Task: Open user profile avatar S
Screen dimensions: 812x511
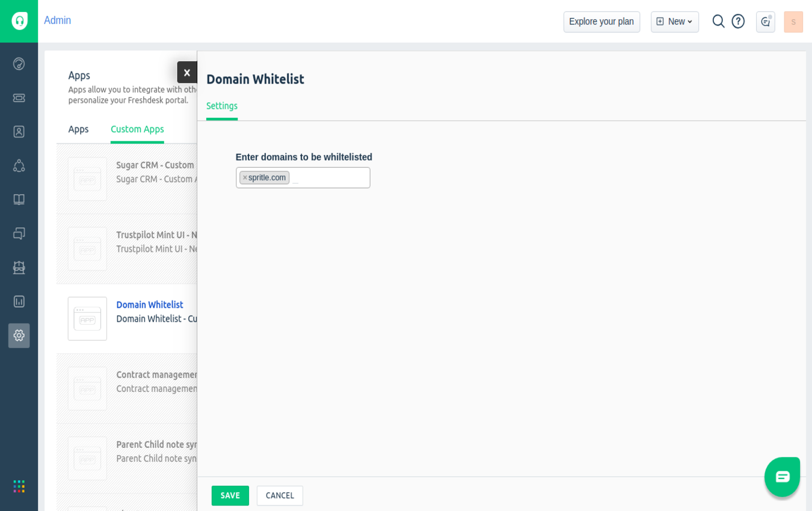Action: [x=793, y=22]
